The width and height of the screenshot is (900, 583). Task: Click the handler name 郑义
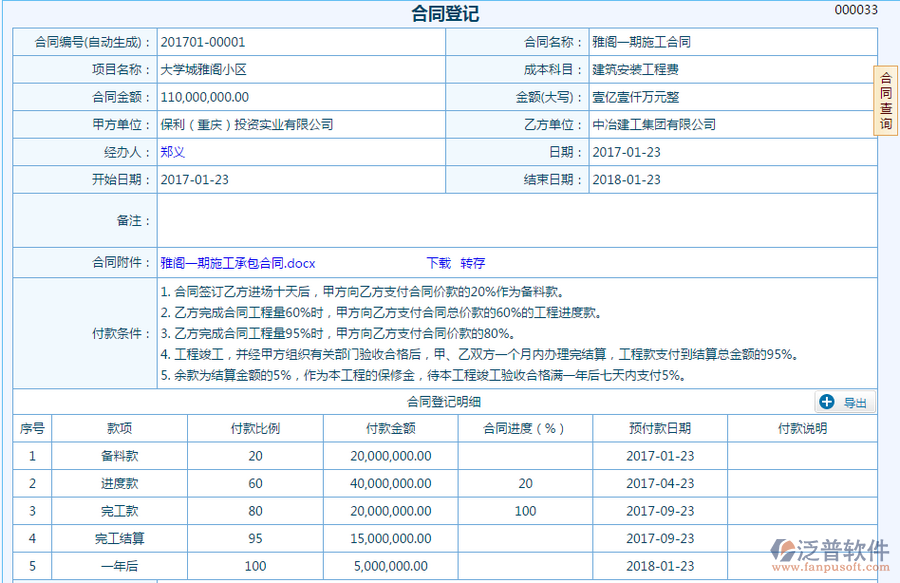[x=173, y=152]
